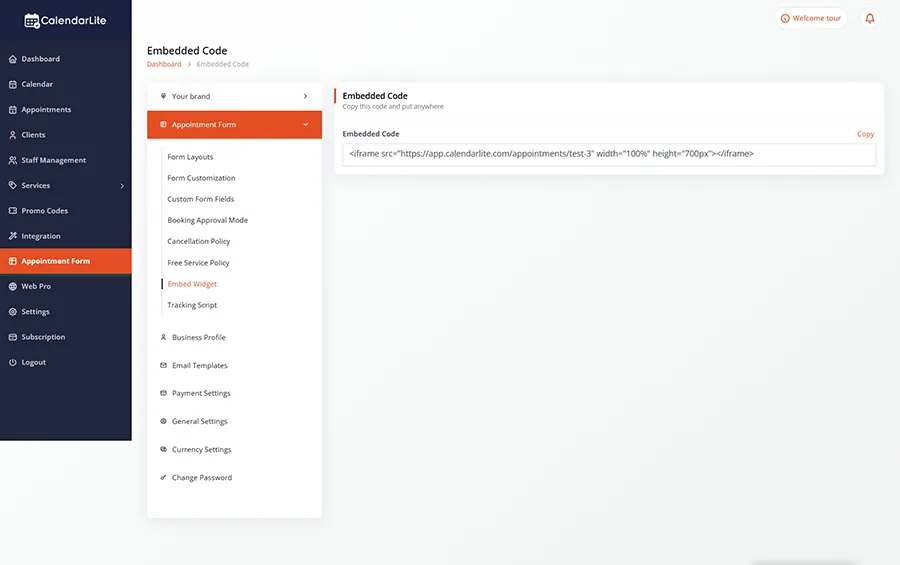Viewport: 900px width, 565px height.
Task: Open Tracking Script option
Action: (192, 305)
